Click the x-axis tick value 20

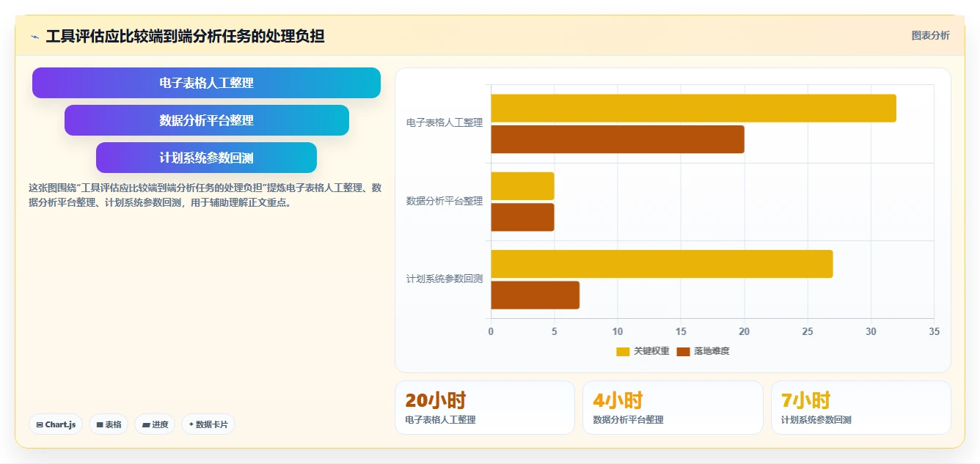coord(744,331)
